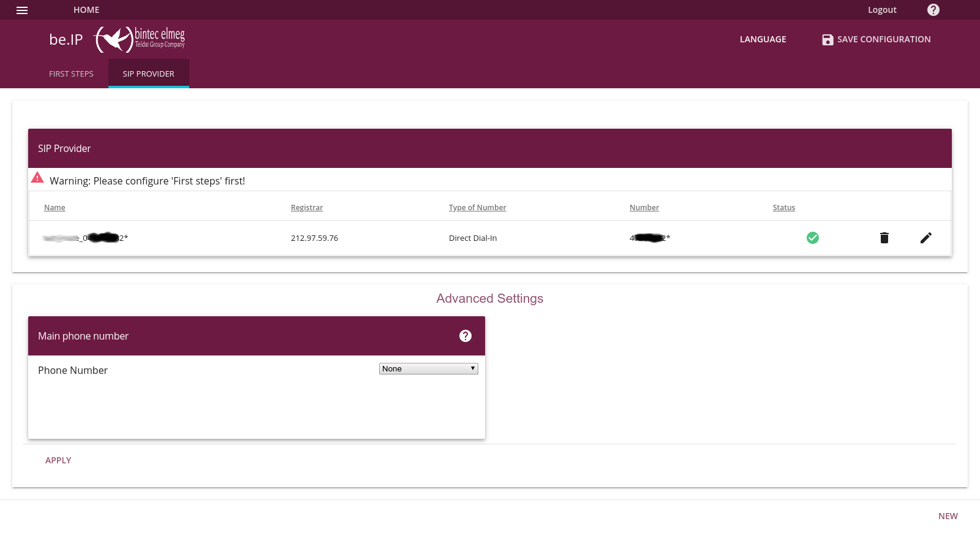Sort table by Name column header
This screenshot has height=551, width=980.
[55, 208]
